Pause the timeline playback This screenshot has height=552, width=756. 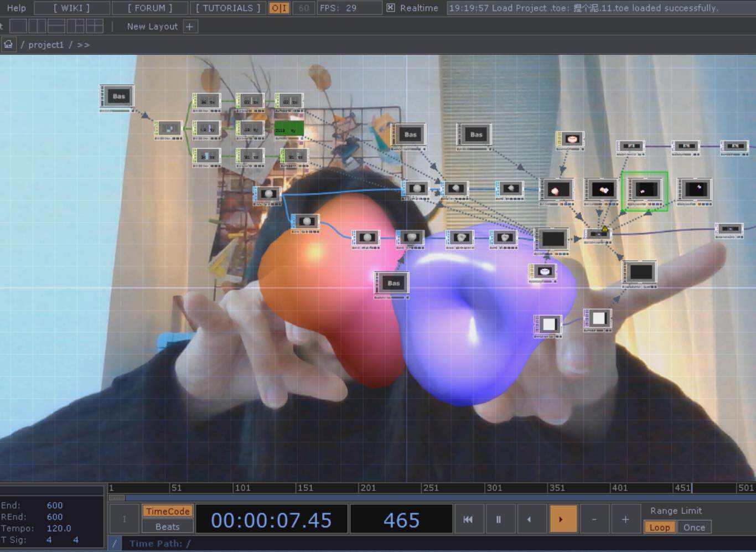[x=498, y=519]
